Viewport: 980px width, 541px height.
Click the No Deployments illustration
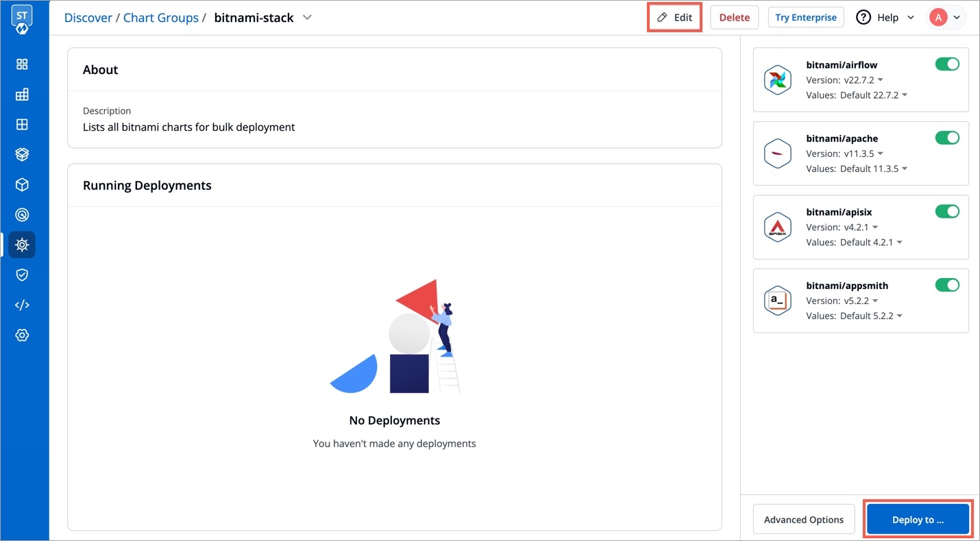point(395,336)
